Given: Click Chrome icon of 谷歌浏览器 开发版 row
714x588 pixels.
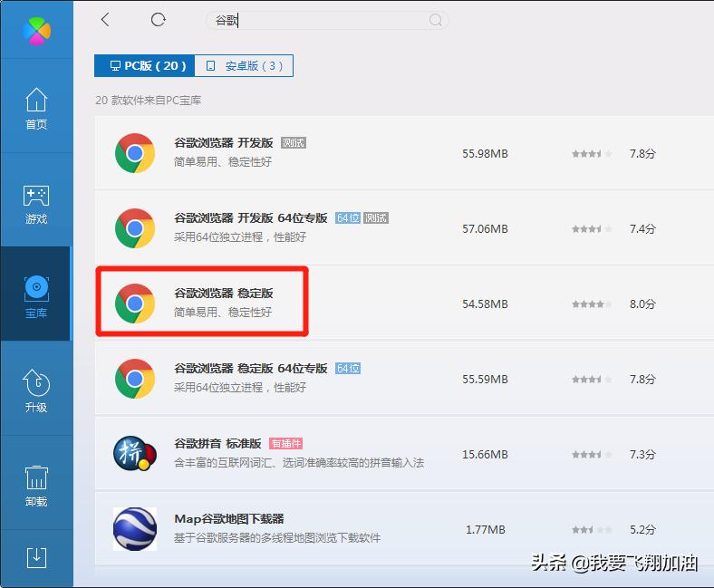Looking at the screenshot, I should [135, 153].
